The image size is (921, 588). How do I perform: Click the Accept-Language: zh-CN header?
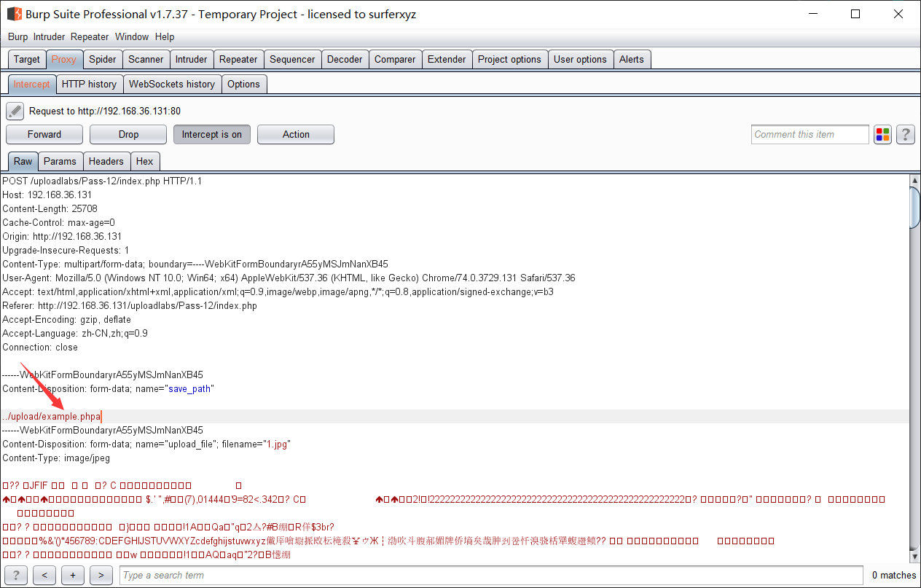click(x=75, y=333)
